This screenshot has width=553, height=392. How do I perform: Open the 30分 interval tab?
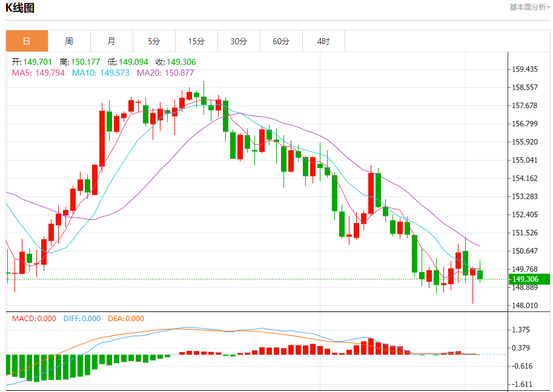(239, 41)
